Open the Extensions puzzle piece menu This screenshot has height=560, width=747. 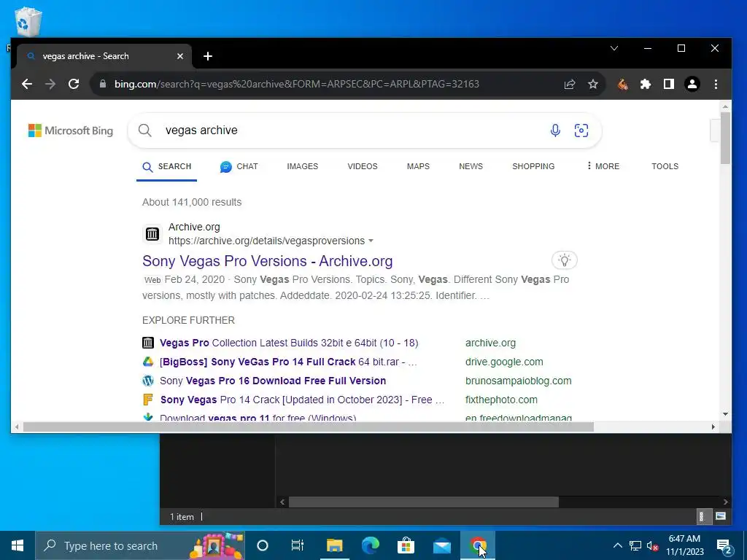(646, 85)
